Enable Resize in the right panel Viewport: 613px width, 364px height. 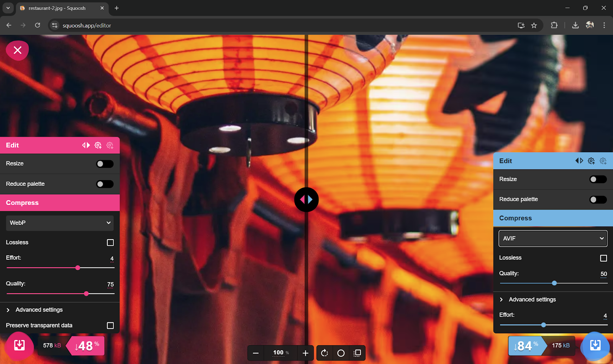(x=598, y=179)
